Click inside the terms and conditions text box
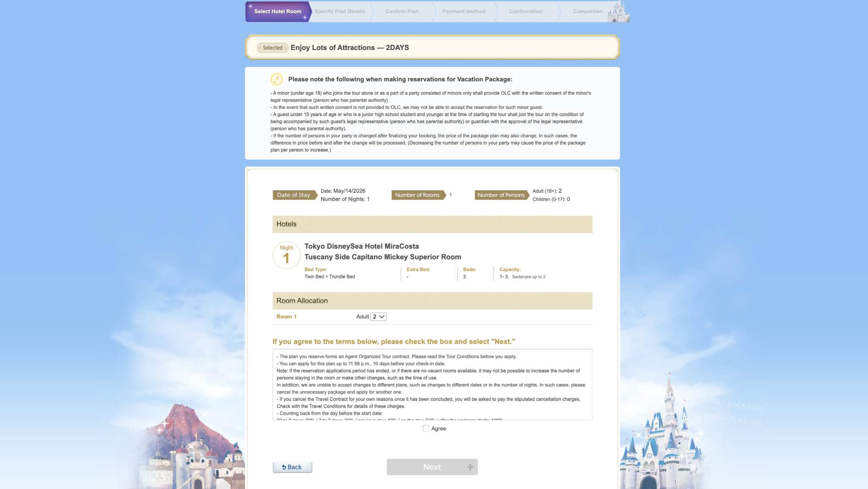This screenshot has width=868, height=489. click(x=432, y=384)
